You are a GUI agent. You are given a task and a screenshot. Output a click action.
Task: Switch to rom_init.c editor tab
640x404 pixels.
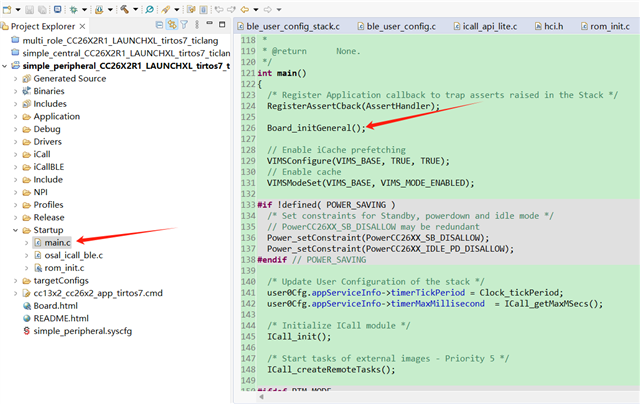604,26
